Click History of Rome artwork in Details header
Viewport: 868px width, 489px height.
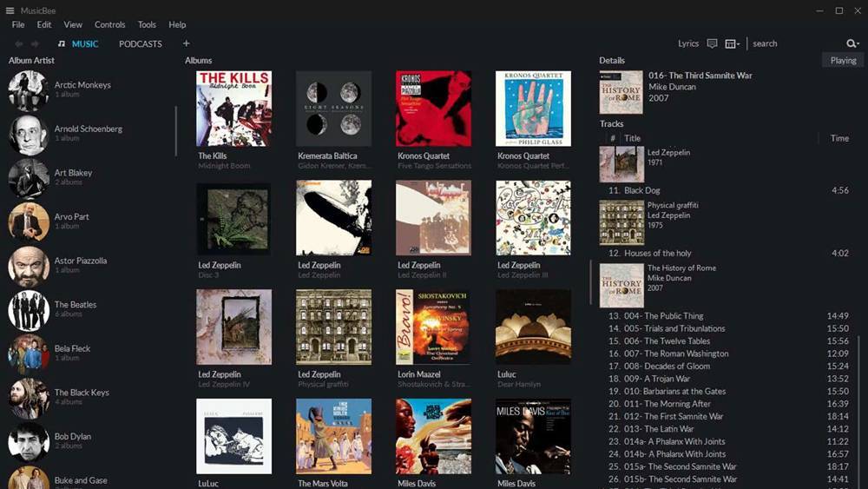[x=621, y=92]
